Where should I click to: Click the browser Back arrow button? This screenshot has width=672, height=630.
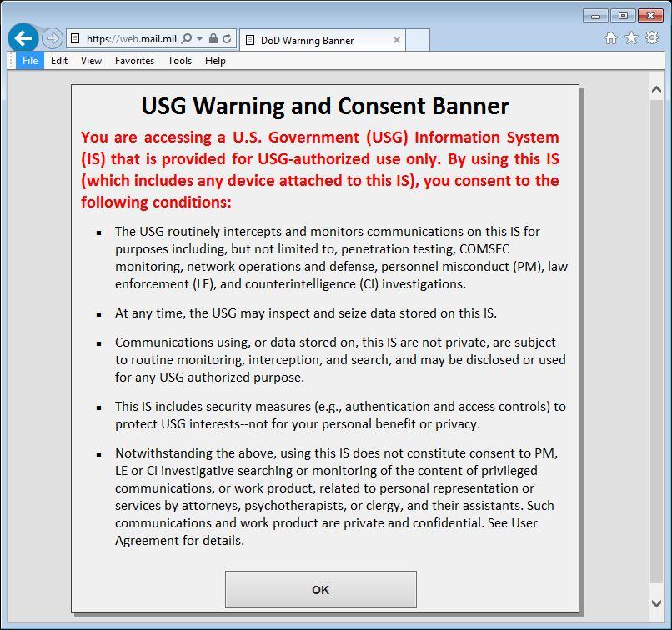23,38
